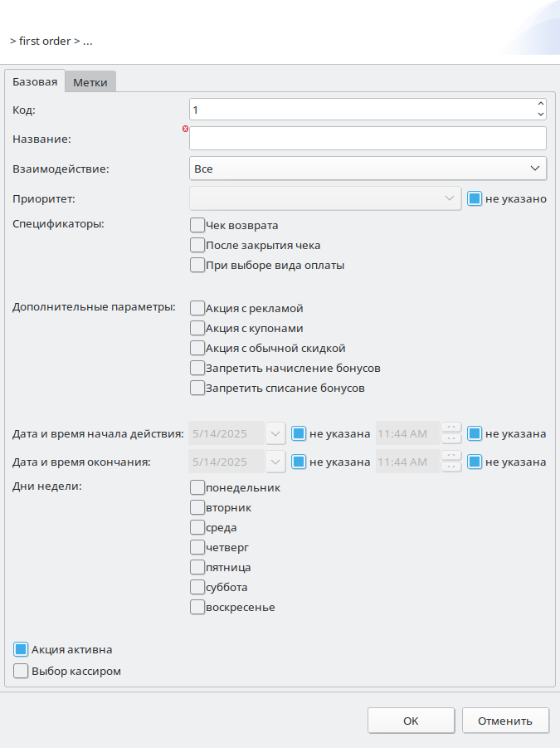Uncheck 'Акция активна' checkbox
The height and width of the screenshot is (748, 560).
[22, 649]
